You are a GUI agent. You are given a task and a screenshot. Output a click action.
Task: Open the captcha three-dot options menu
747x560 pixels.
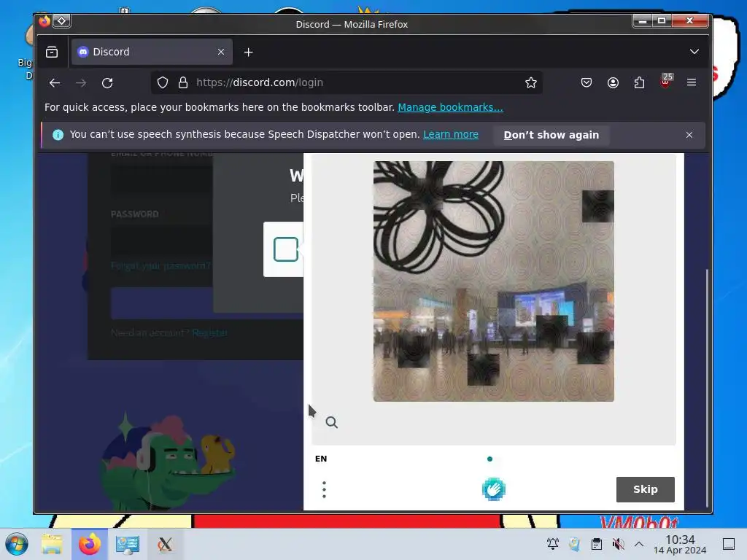click(324, 489)
